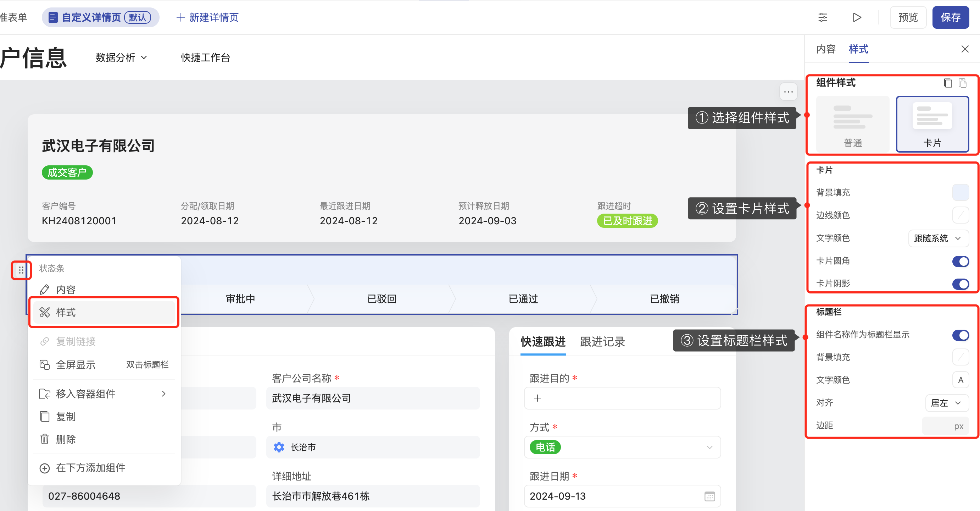Pick title bar 背景填充 swatch
980x511 pixels.
pos(960,357)
